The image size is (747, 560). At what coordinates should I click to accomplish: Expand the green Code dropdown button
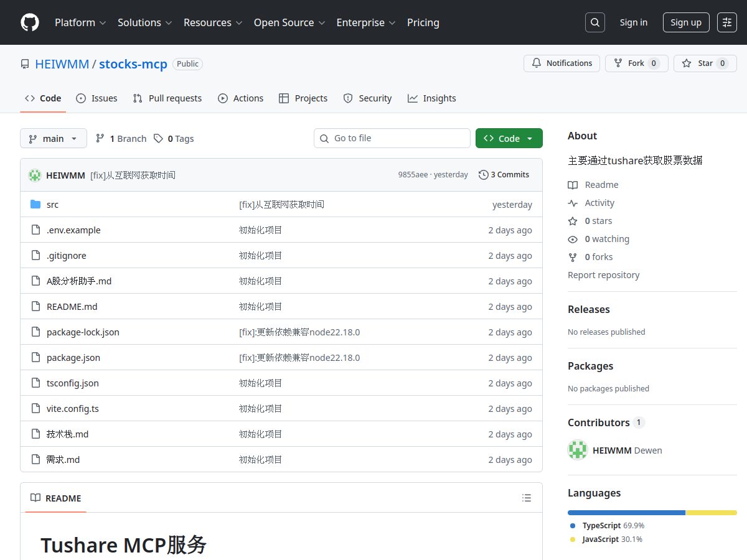pyautogui.click(x=509, y=138)
